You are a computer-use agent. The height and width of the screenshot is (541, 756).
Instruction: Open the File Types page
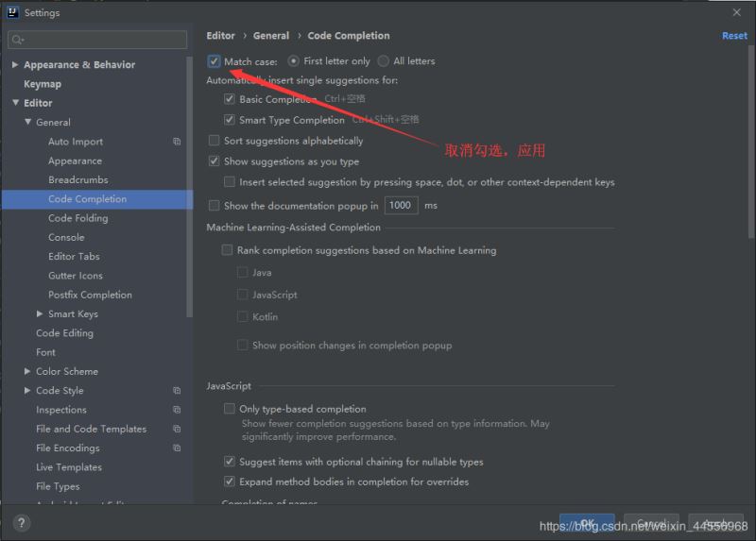pos(58,486)
